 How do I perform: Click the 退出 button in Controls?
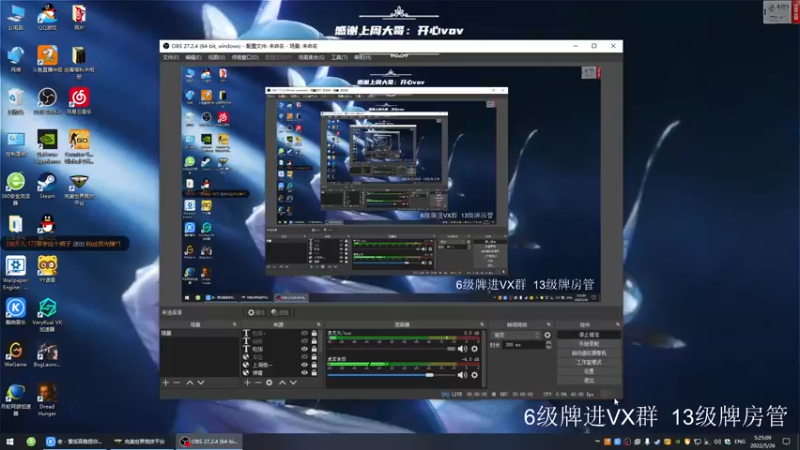(x=589, y=381)
